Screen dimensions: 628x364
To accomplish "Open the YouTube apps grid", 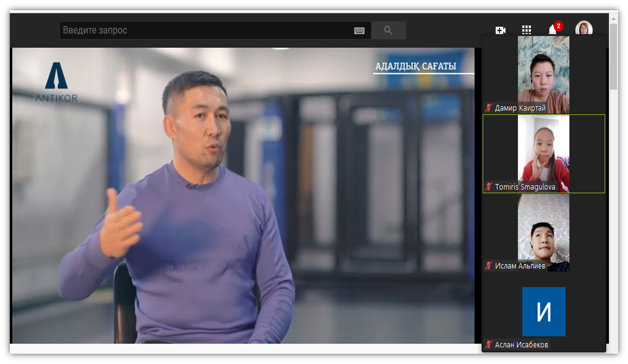I will (527, 30).
